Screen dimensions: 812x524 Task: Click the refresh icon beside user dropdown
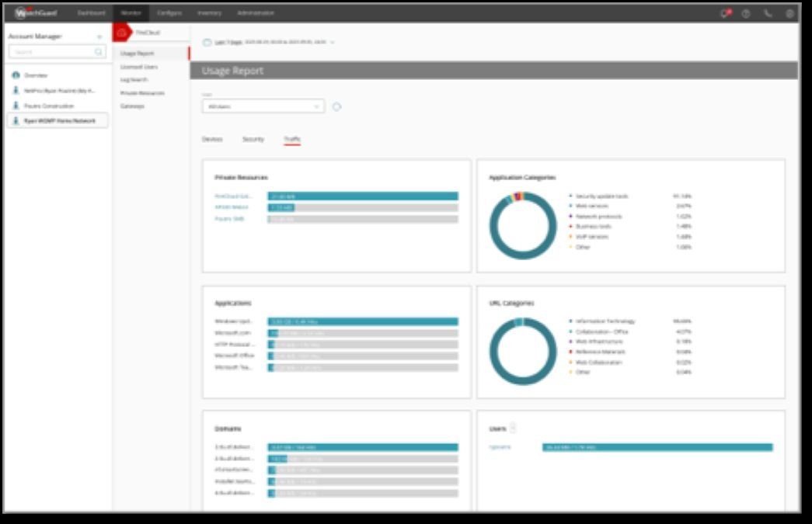336,106
